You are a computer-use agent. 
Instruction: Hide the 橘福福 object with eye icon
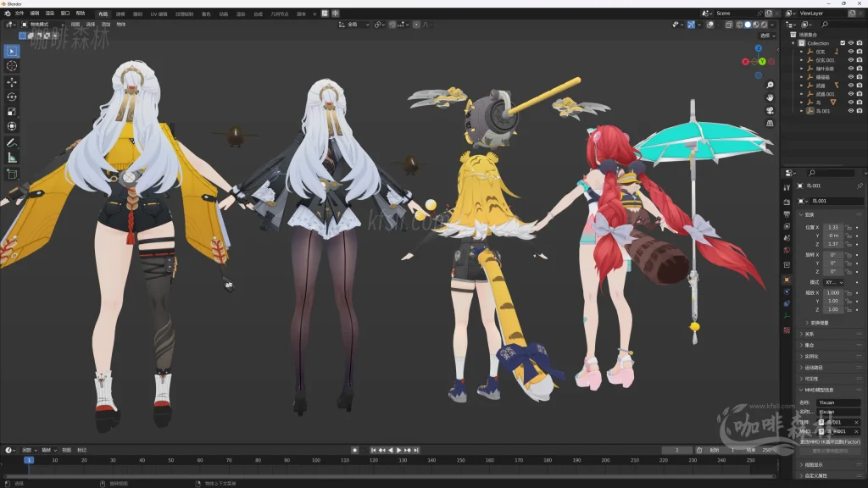pyautogui.click(x=851, y=77)
